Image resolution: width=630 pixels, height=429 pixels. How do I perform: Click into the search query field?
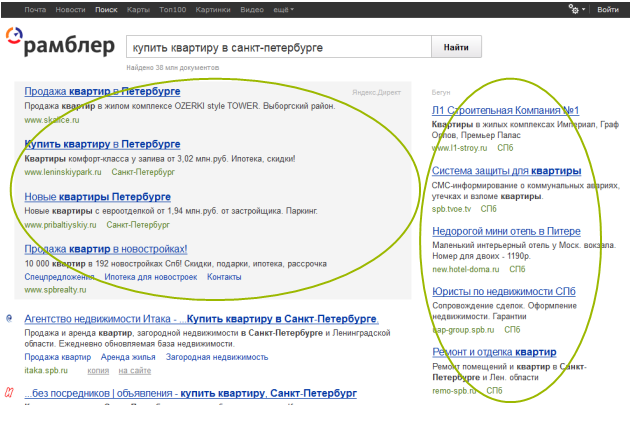pos(275,47)
